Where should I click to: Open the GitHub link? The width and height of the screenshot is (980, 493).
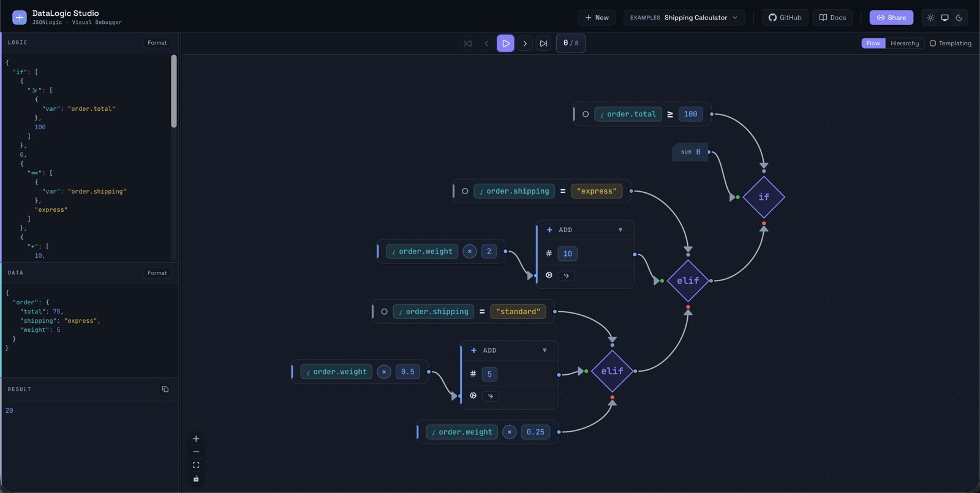tap(785, 18)
